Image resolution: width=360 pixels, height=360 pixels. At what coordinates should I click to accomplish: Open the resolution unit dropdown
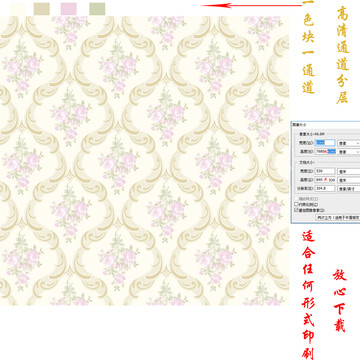349,189
